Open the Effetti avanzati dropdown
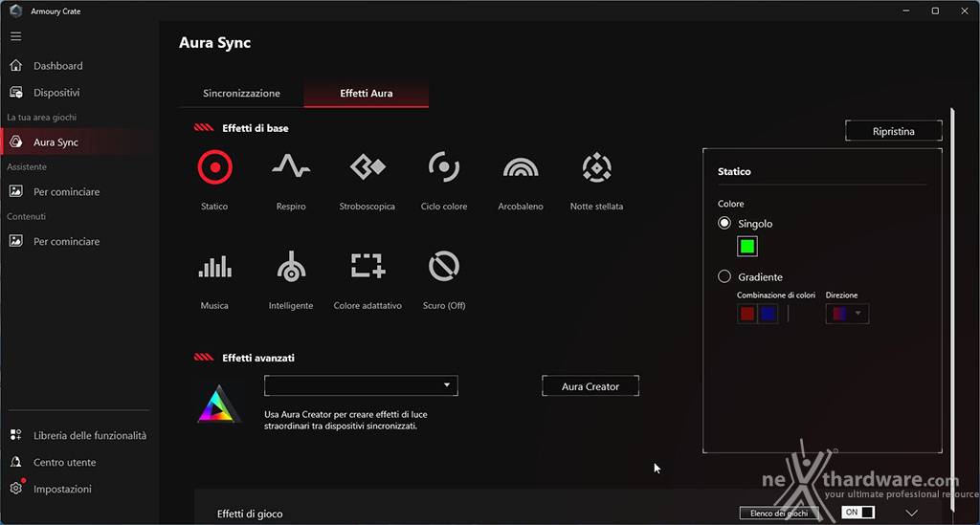Image resolution: width=980 pixels, height=525 pixels. tap(361, 385)
